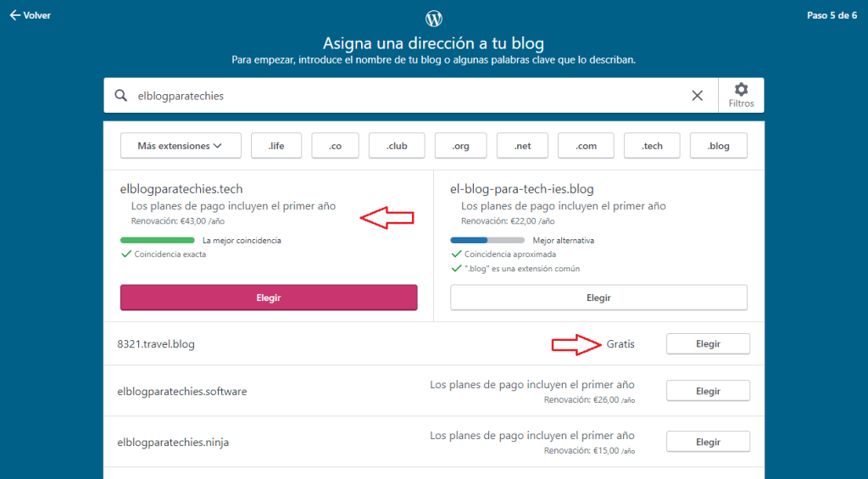This screenshot has height=479, width=868.
Task: Toggle the .tech extension filter
Action: (x=653, y=146)
